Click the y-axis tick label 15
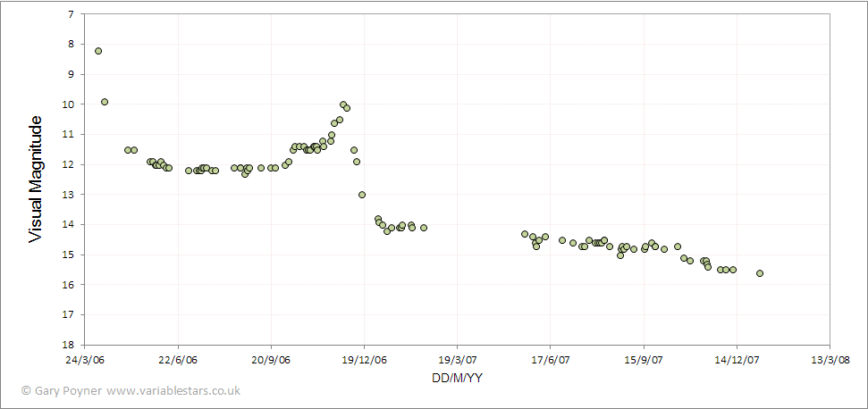This screenshot has height=409, width=868. (70, 255)
